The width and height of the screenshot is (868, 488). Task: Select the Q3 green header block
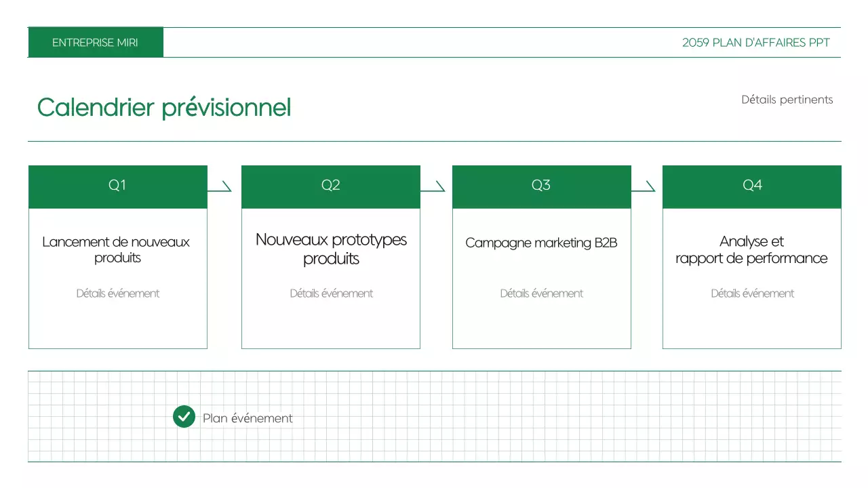541,186
